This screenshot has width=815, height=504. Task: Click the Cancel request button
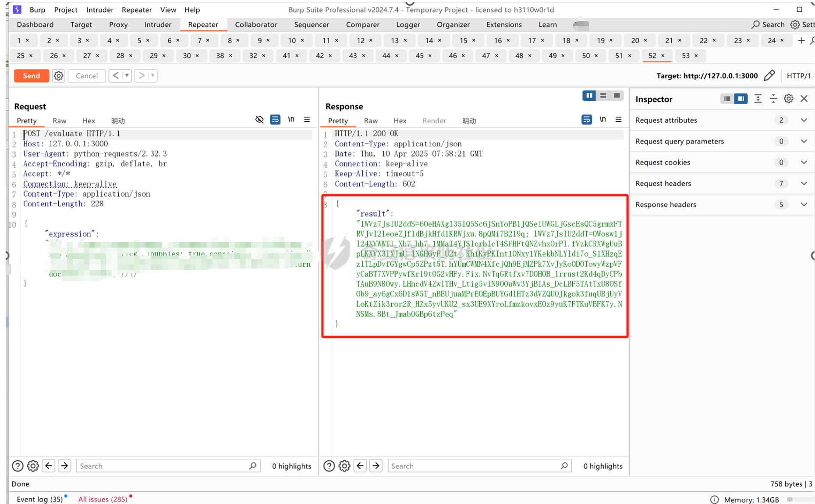pyautogui.click(x=86, y=76)
